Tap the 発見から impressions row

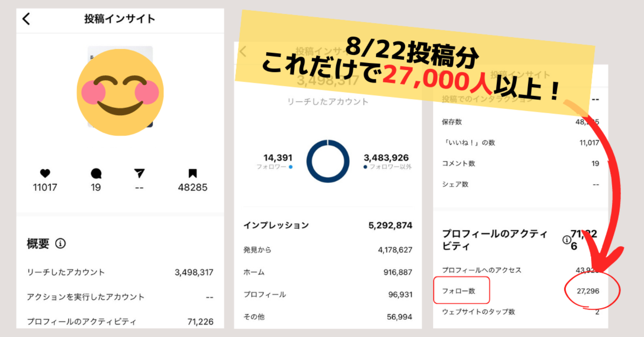pos(328,250)
